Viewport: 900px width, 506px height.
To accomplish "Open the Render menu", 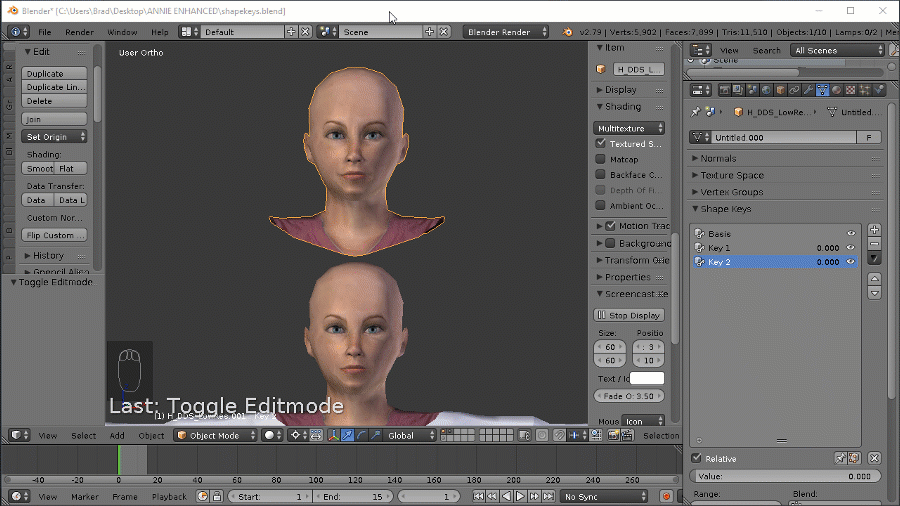I will click(x=79, y=32).
